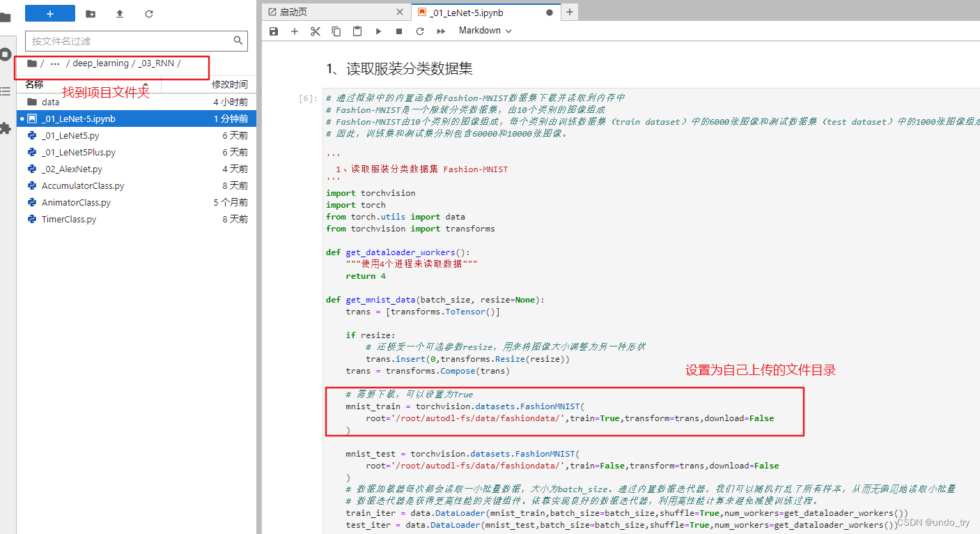Click the heading 1、读取服装分类数据集
The width and height of the screenshot is (980, 534).
(400, 68)
